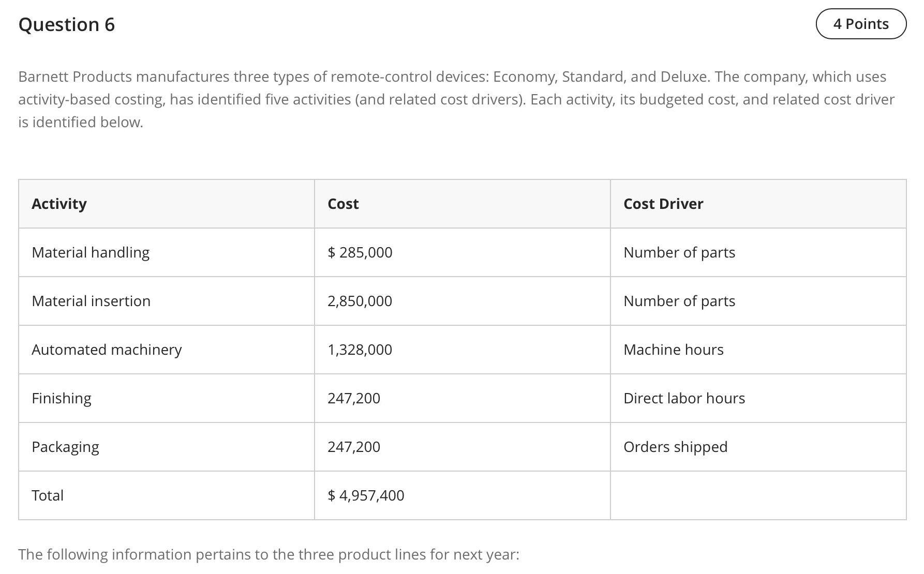
Task: Click the 'following information pertains' sentence
Action: coord(269,554)
